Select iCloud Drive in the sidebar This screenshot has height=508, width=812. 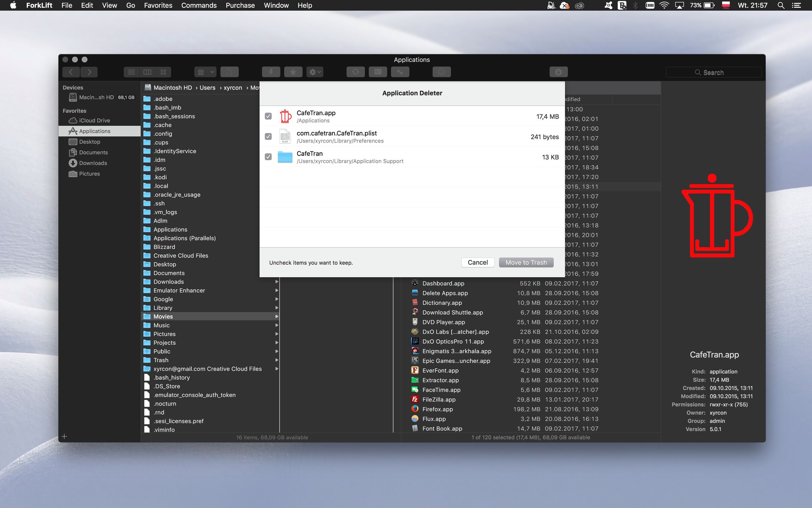pos(94,120)
